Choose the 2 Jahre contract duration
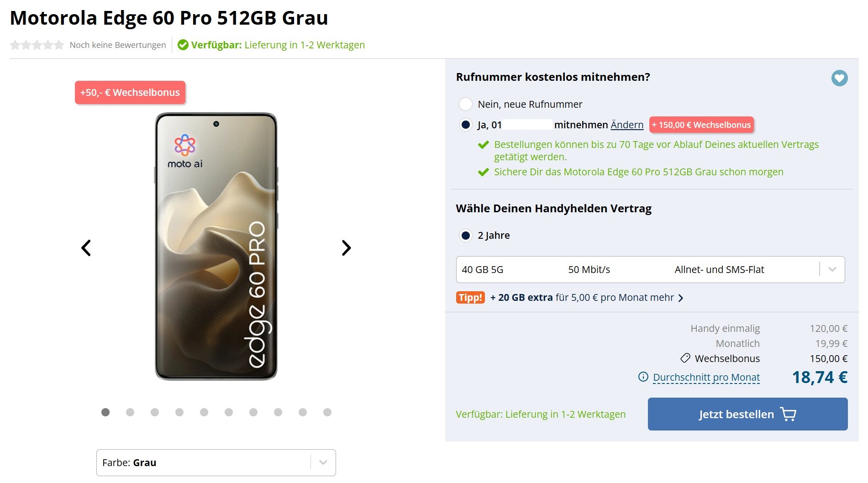The width and height of the screenshot is (868, 483). click(466, 236)
